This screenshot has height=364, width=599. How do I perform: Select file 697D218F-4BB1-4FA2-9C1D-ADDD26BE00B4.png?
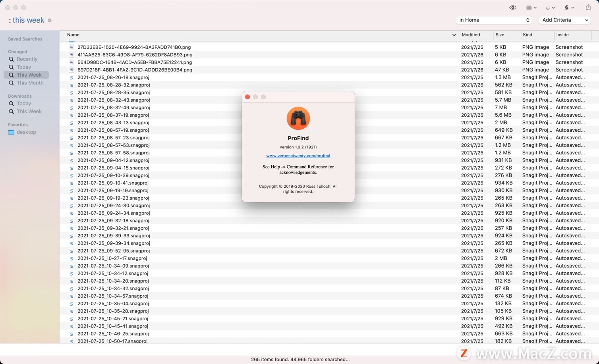click(135, 70)
